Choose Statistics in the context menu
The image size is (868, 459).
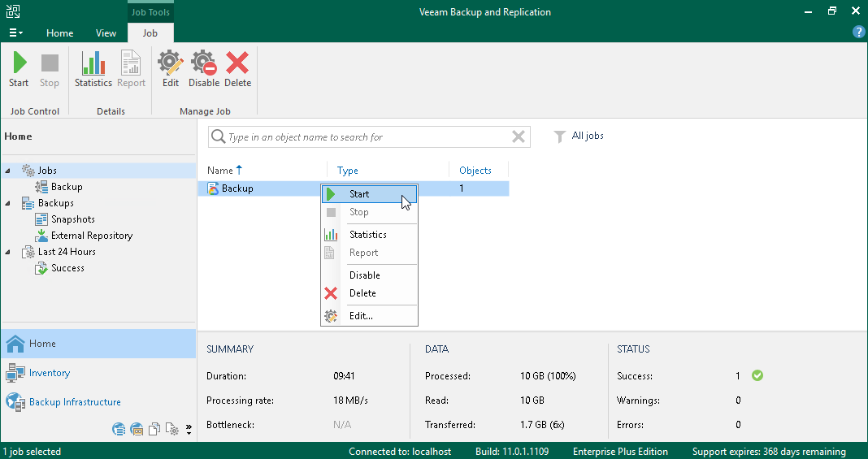[369, 235]
